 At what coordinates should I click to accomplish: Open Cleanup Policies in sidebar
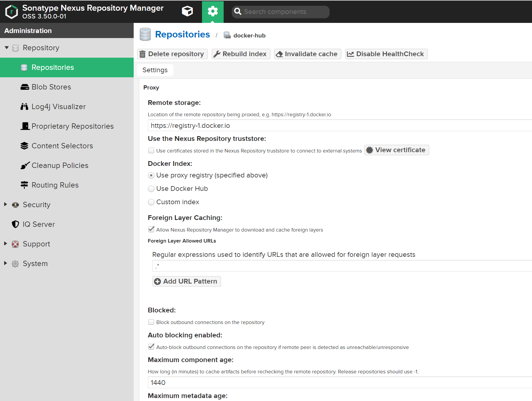[67, 166]
